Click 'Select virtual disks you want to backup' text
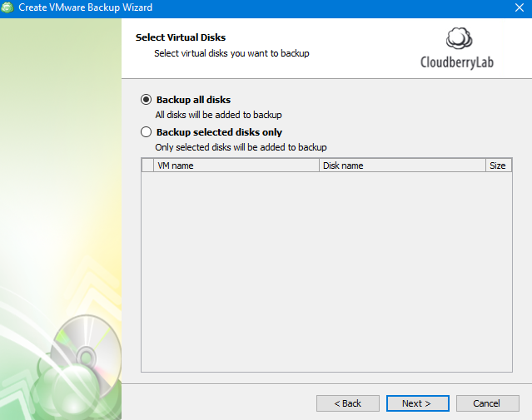532x420 pixels. tap(231, 53)
